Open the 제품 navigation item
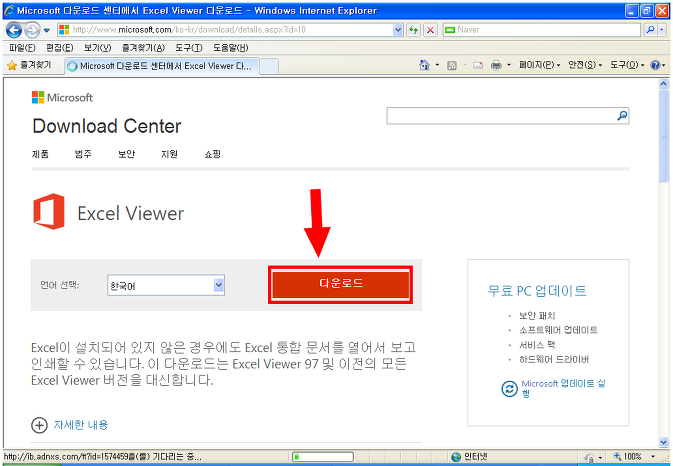Image resolution: width=673 pixels, height=466 pixels. (40, 154)
